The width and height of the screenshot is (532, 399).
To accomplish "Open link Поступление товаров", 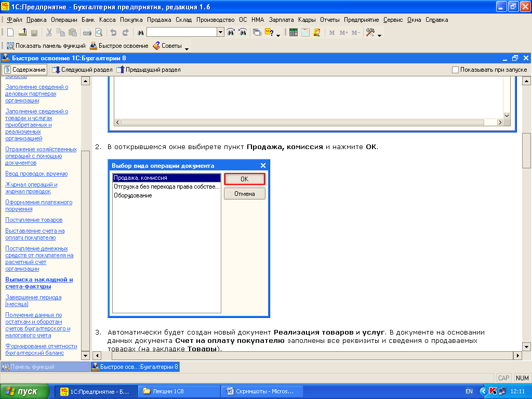I will coord(34,220).
